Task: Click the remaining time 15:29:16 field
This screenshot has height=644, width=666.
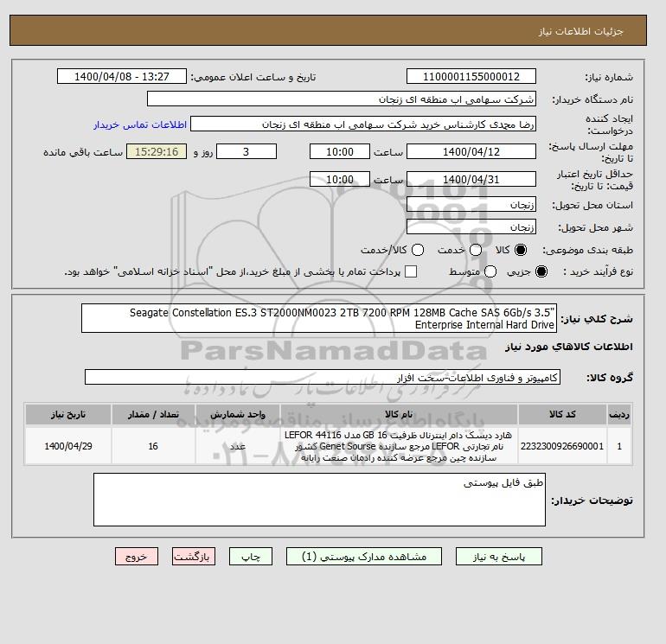Action: (157, 151)
